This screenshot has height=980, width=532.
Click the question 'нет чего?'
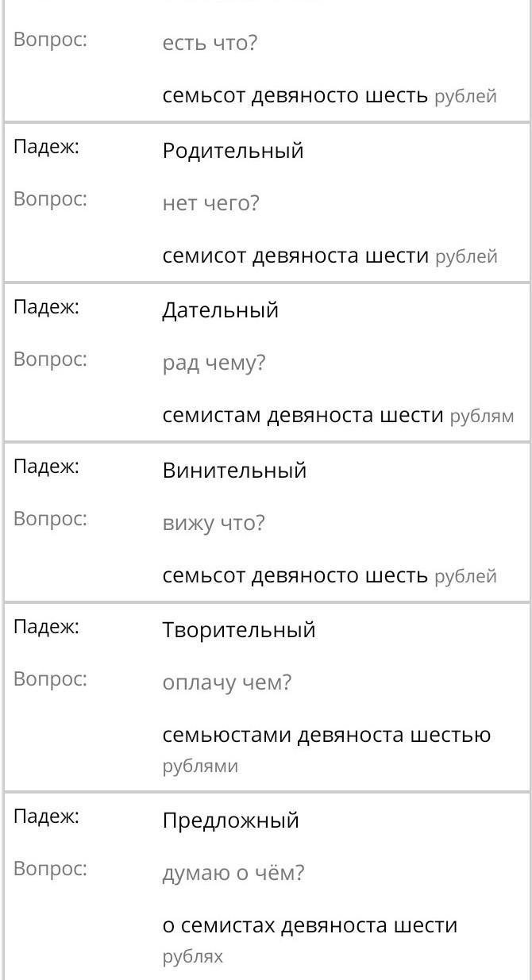pos(211,204)
